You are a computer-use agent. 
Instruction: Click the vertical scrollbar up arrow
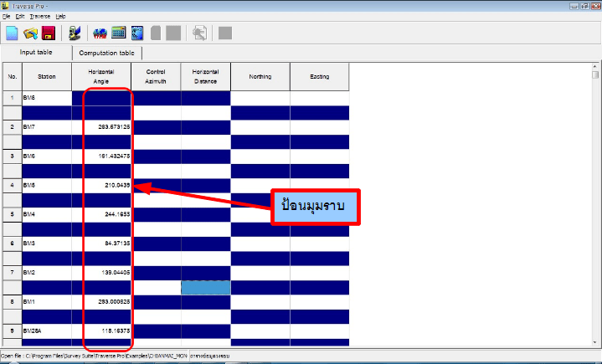(x=595, y=66)
